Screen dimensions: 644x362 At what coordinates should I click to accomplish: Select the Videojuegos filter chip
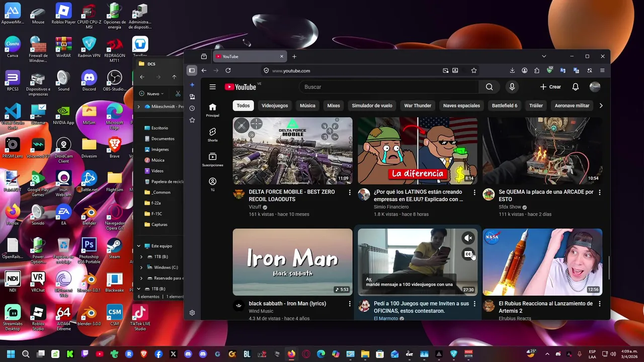(x=275, y=106)
